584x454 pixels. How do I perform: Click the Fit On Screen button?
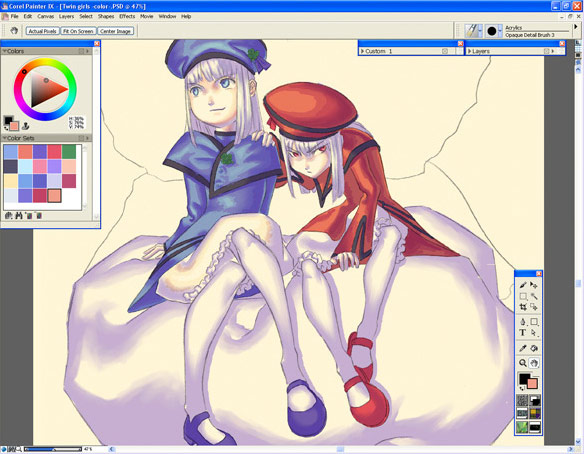pyautogui.click(x=78, y=31)
